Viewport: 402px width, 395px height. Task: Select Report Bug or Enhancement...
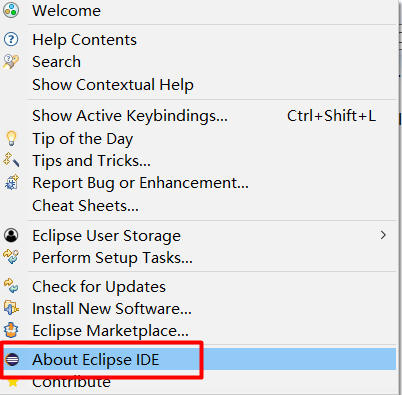pos(140,183)
